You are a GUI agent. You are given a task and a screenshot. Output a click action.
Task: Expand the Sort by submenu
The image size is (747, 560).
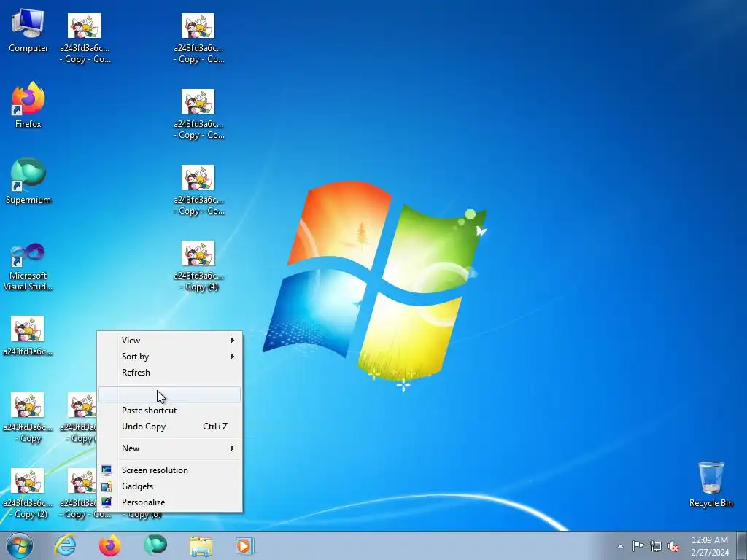point(169,356)
